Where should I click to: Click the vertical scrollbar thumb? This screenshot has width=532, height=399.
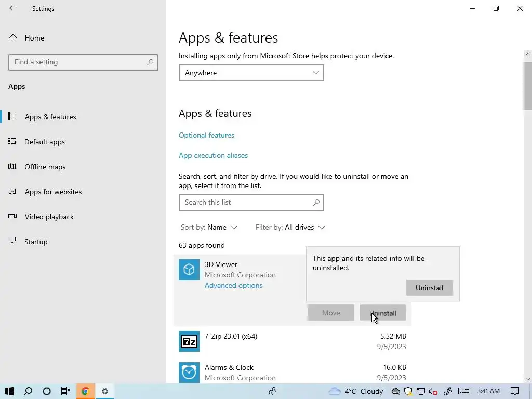point(528,86)
